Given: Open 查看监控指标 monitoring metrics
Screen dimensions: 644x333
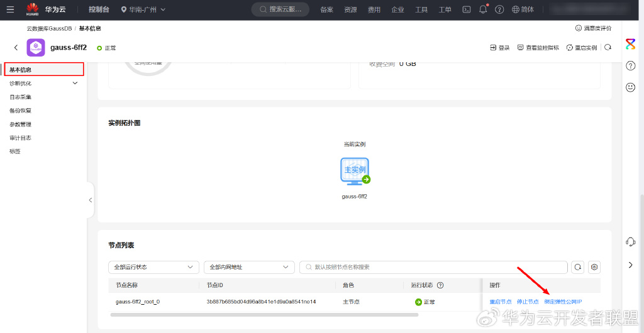Looking at the screenshot, I should coord(538,48).
